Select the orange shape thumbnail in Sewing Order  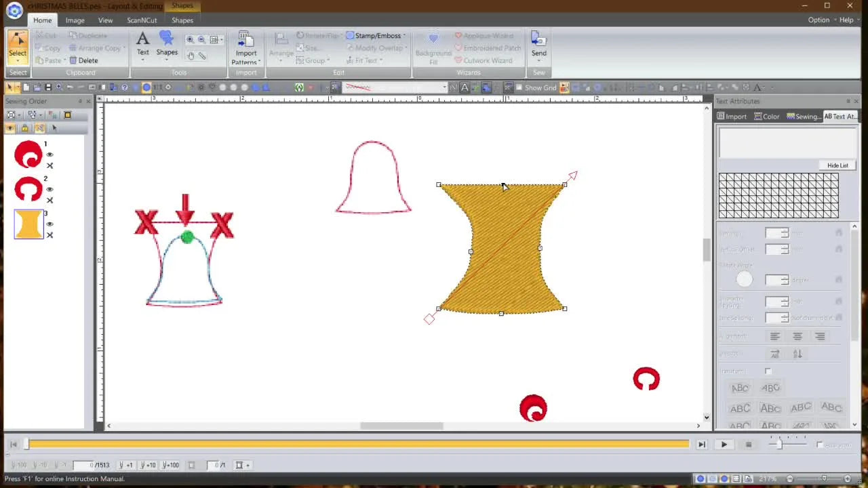28,224
